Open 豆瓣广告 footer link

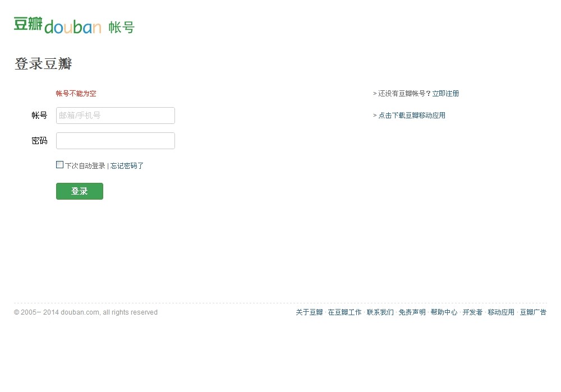click(x=533, y=312)
